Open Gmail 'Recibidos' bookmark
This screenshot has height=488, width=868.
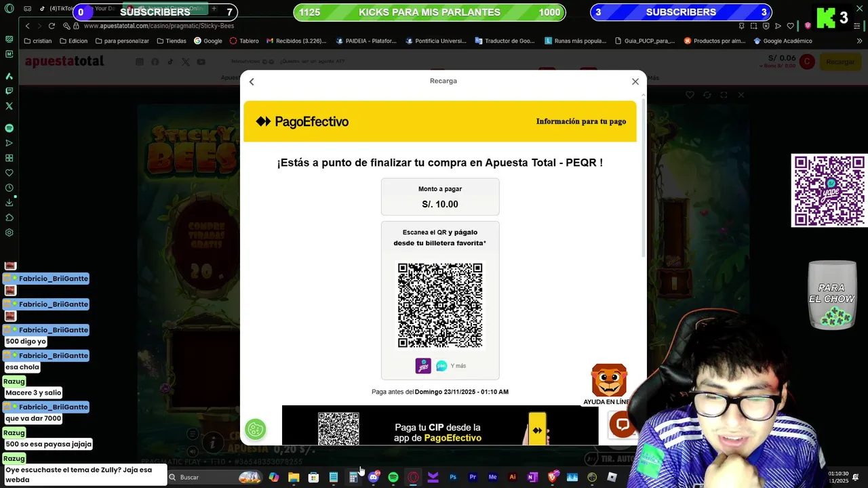(x=296, y=41)
